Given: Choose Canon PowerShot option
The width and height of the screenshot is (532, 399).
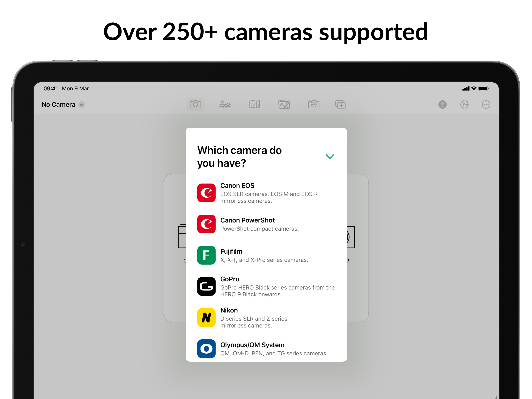Looking at the screenshot, I should click(266, 224).
